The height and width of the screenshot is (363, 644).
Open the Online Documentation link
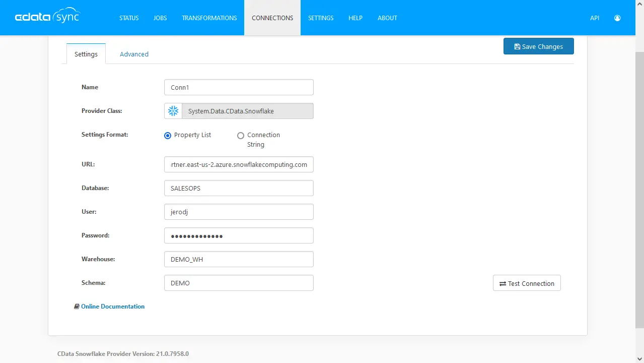pos(113,306)
